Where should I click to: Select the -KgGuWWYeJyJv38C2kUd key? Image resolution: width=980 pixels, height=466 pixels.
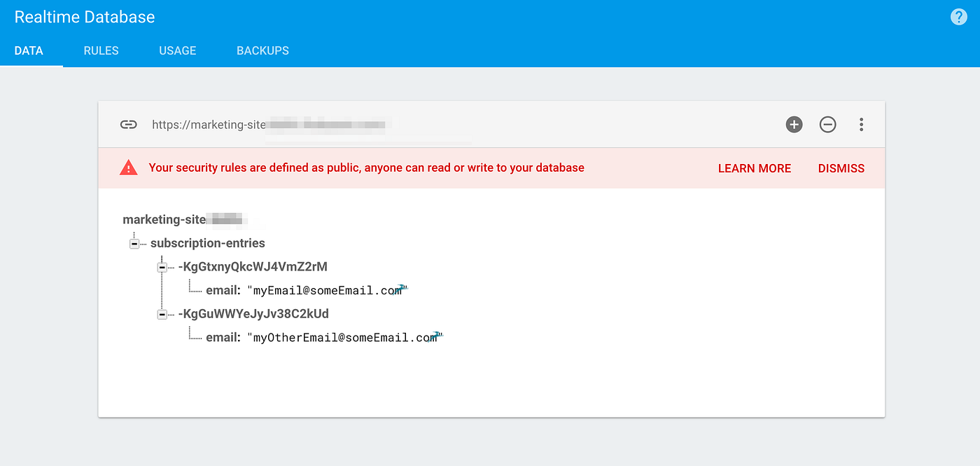click(x=253, y=314)
